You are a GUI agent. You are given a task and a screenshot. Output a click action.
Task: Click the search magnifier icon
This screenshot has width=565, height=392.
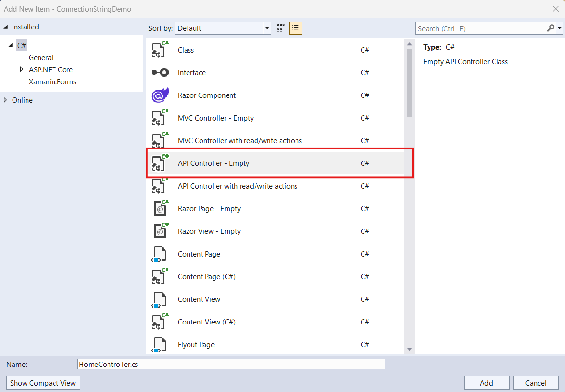(x=550, y=28)
